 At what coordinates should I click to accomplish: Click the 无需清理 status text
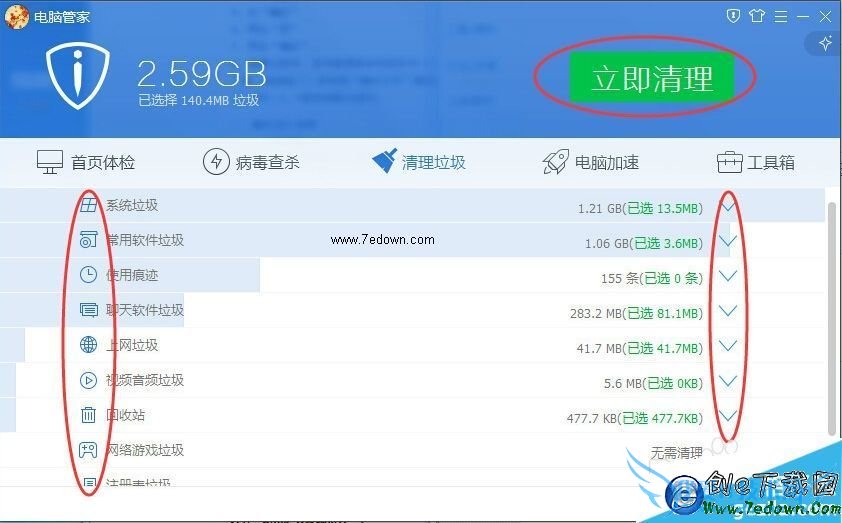pyautogui.click(x=677, y=453)
